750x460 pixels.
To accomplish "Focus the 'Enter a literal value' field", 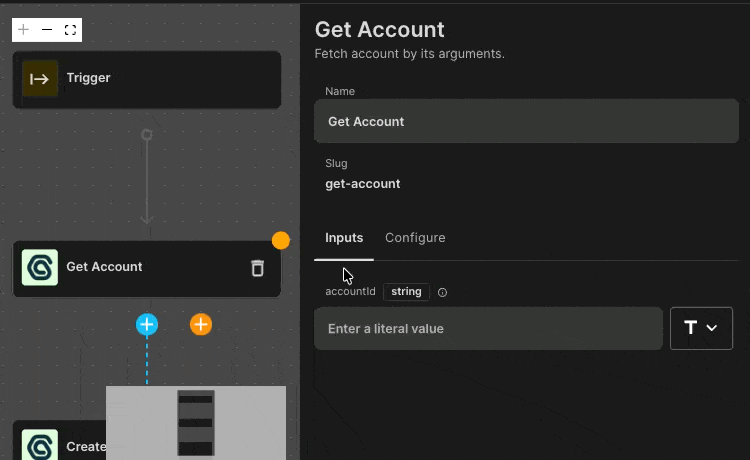I will click(x=488, y=328).
